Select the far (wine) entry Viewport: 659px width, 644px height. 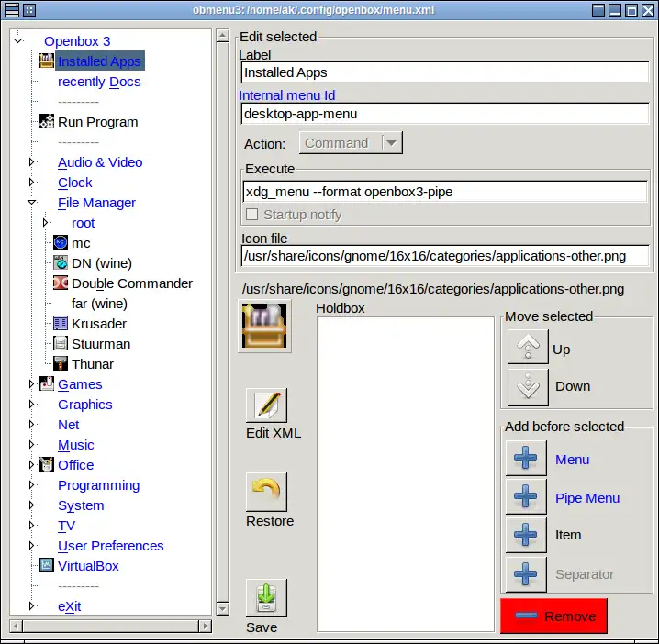99,304
